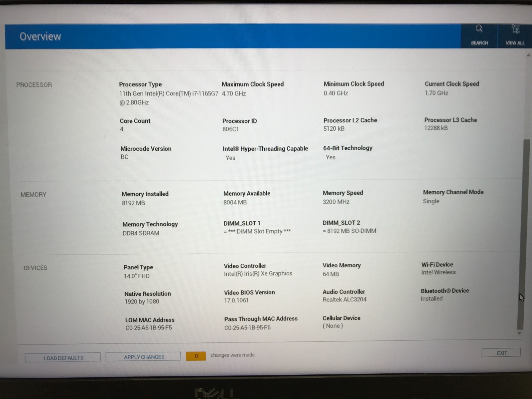Select the MEMORY section label
532x399 pixels.
tap(33, 195)
